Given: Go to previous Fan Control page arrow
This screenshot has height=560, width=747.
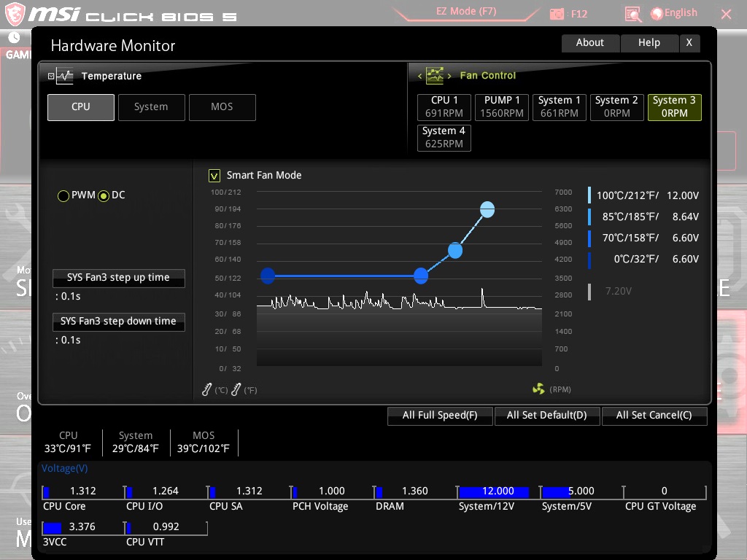Looking at the screenshot, I should click(x=419, y=76).
